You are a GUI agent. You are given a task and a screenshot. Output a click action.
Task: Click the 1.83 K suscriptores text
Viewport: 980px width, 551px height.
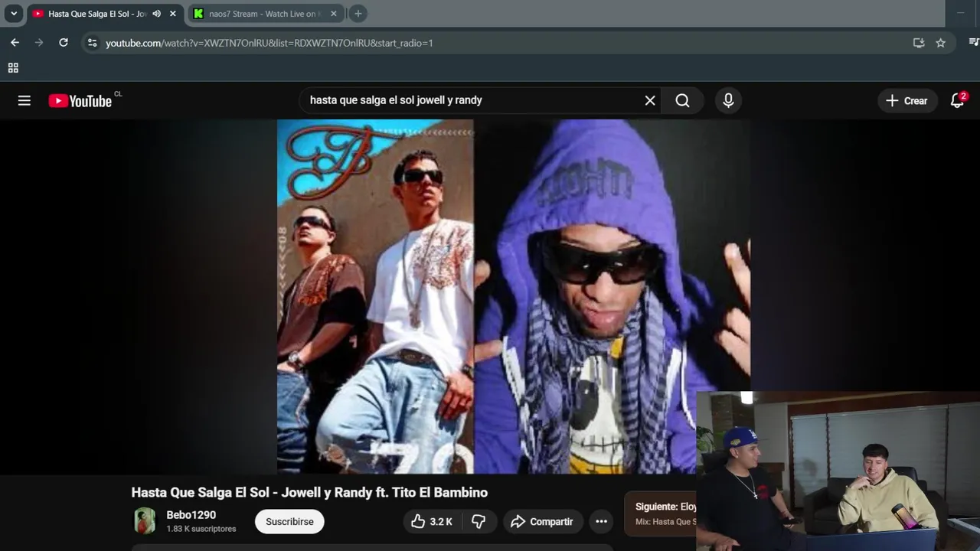(x=201, y=529)
